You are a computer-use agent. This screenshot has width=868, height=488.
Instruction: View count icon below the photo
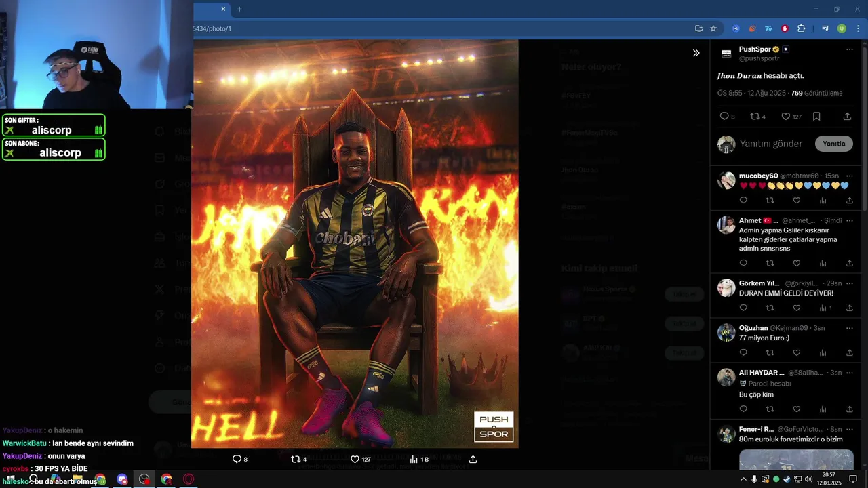click(x=414, y=459)
